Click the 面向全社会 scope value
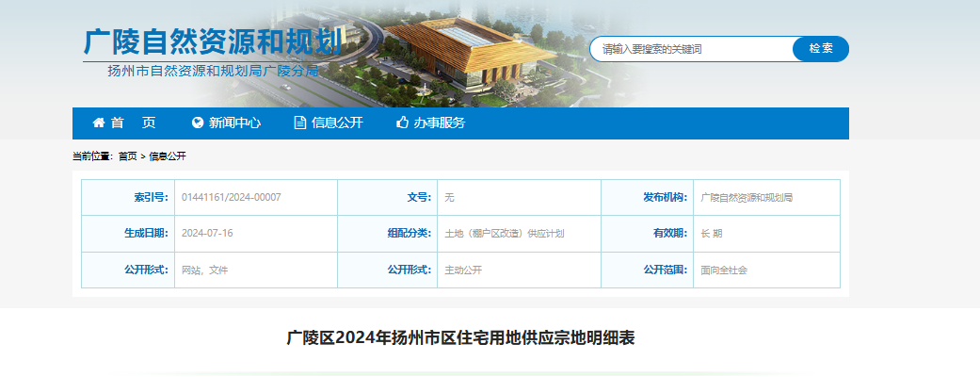The image size is (980, 377). click(724, 270)
